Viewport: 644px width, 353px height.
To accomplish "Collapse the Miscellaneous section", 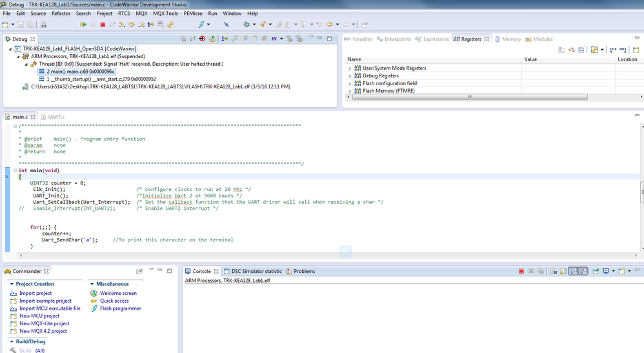I will click(92, 284).
